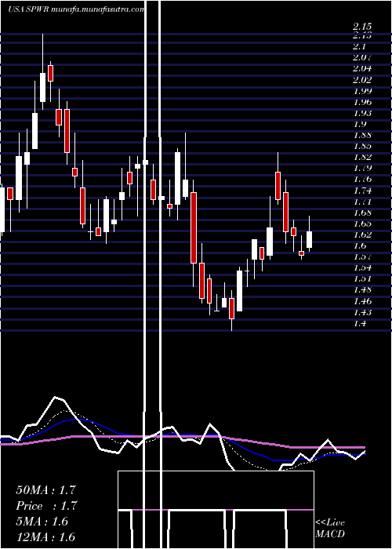Image resolution: width=392 pixels, height=549 pixels.
Task: Click the Price : 1.7 readout
Action: (46, 506)
